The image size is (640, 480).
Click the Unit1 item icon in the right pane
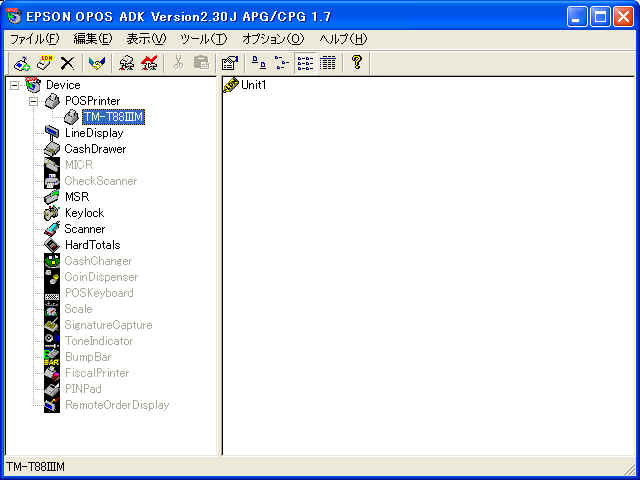click(231, 85)
